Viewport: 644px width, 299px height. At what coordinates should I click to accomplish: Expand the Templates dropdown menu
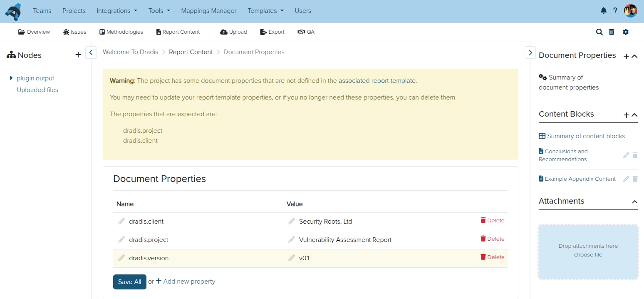click(266, 11)
